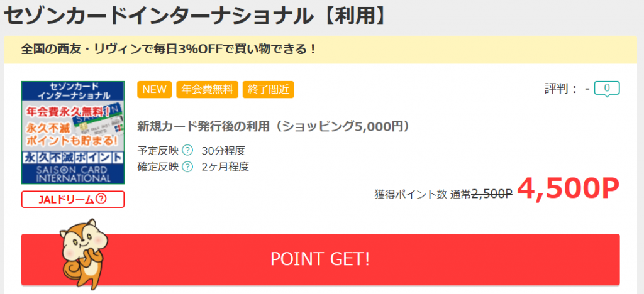Click the JALドリーム badge button
Image resolution: width=644 pixels, height=294 pixels.
pos(73,199)
